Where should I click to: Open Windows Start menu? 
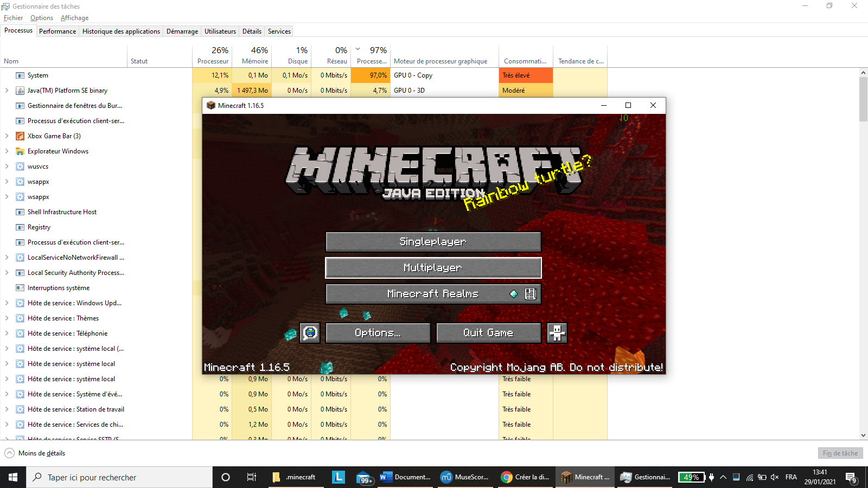click(x=13, y=477)
